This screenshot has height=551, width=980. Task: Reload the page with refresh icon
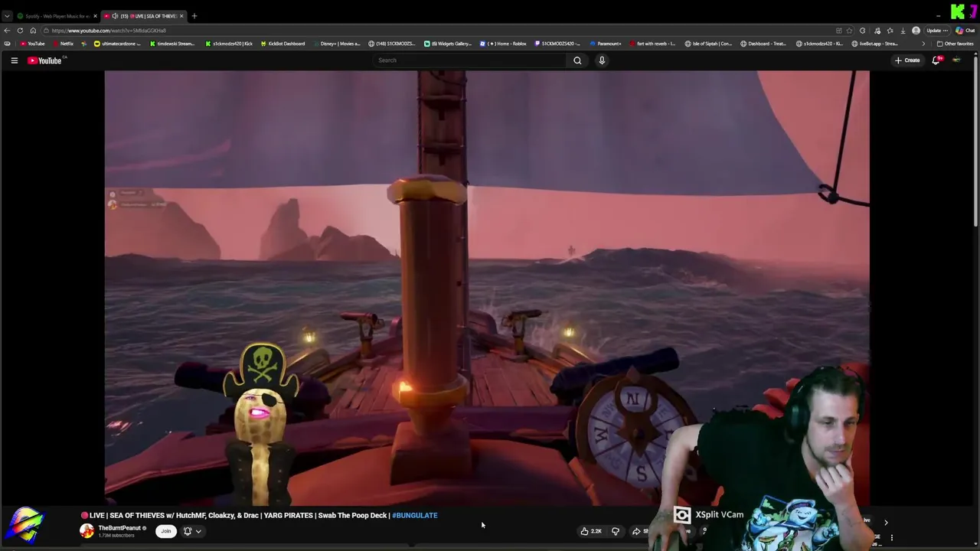[x=20, y=31]
